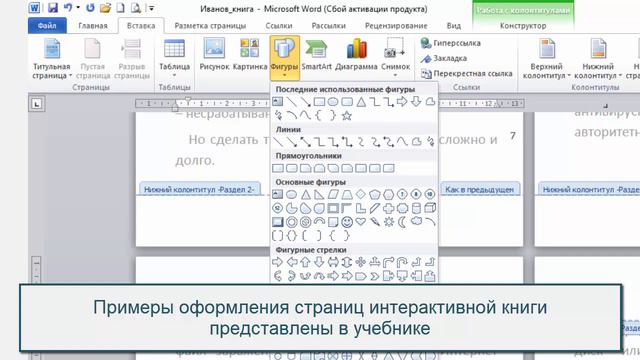
Task: Pick the rounded rectangle under Прямоугольники
Action: click(x=291, y=168)
